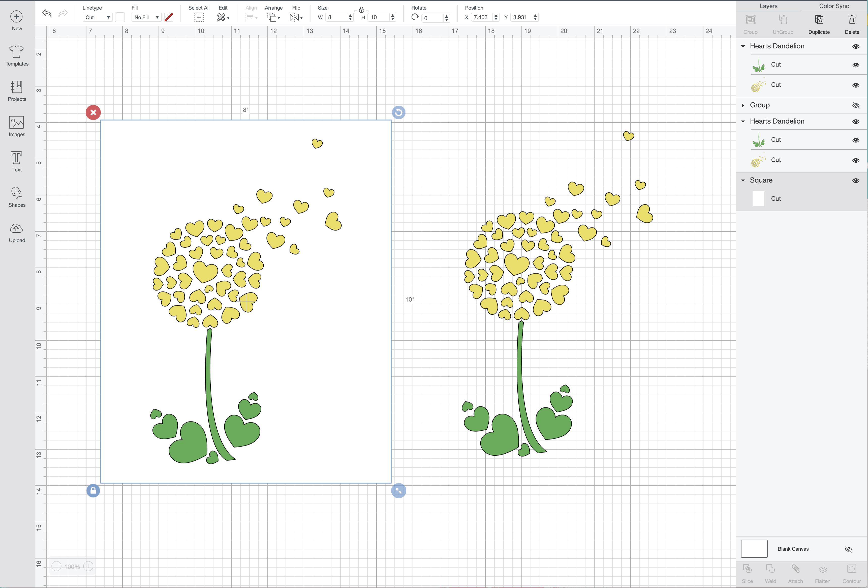Toggle Blank Canvas visibility

tap(848, 549)
